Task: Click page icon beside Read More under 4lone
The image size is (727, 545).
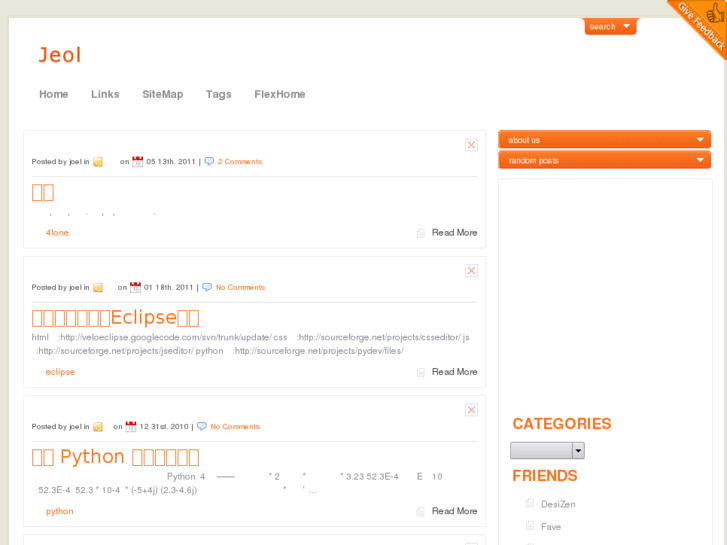Action: pyautogui.click(x=421, y=233)
